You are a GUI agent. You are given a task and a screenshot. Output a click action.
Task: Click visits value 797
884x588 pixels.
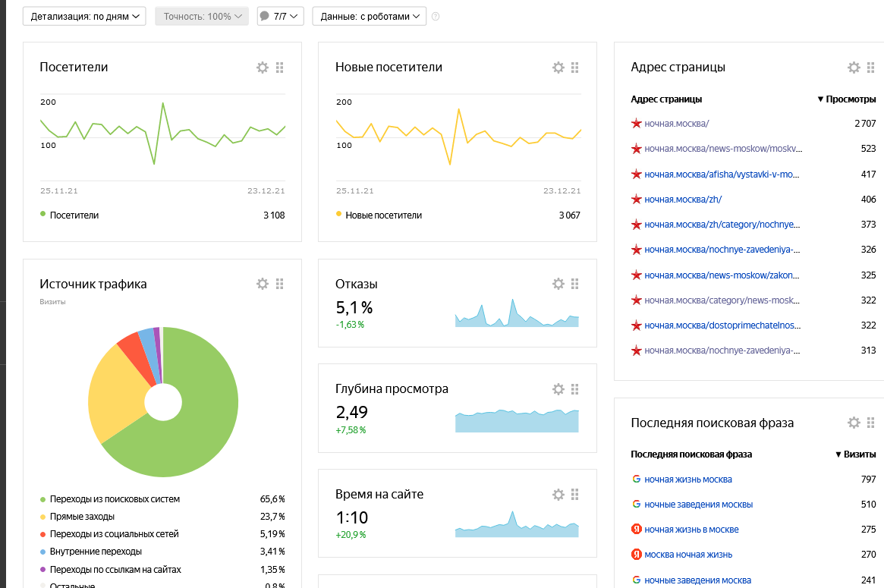pos(869,480)
